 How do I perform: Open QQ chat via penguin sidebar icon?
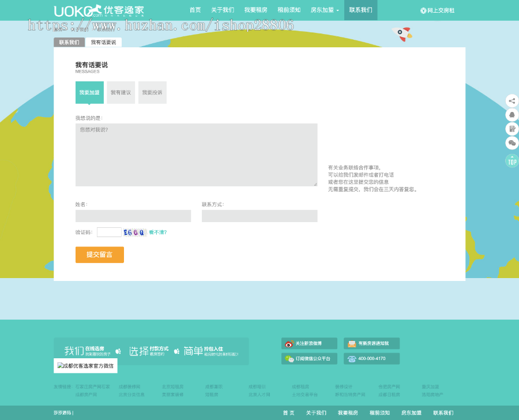pos(512,115)
